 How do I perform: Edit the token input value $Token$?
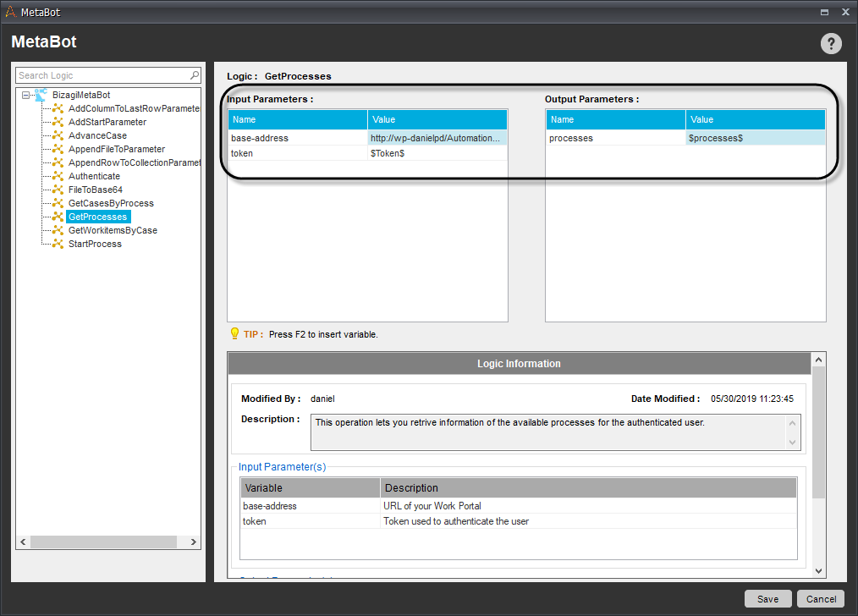coord(437,153)
